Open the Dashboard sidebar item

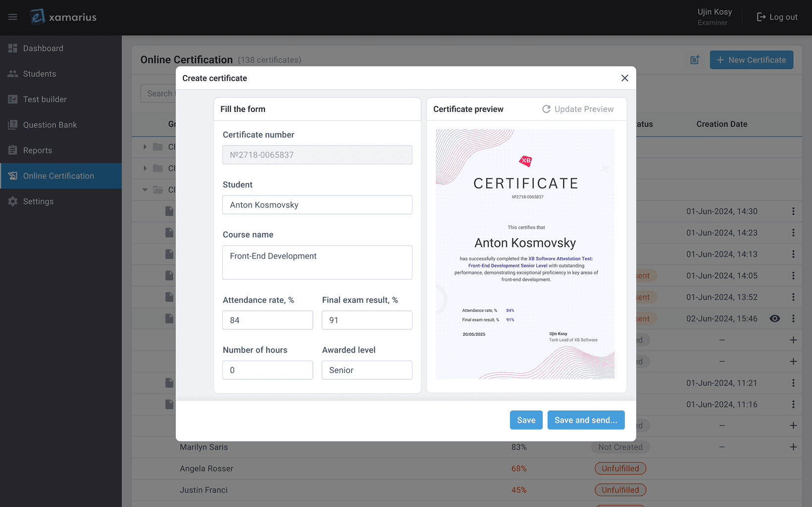click(43, 49)
